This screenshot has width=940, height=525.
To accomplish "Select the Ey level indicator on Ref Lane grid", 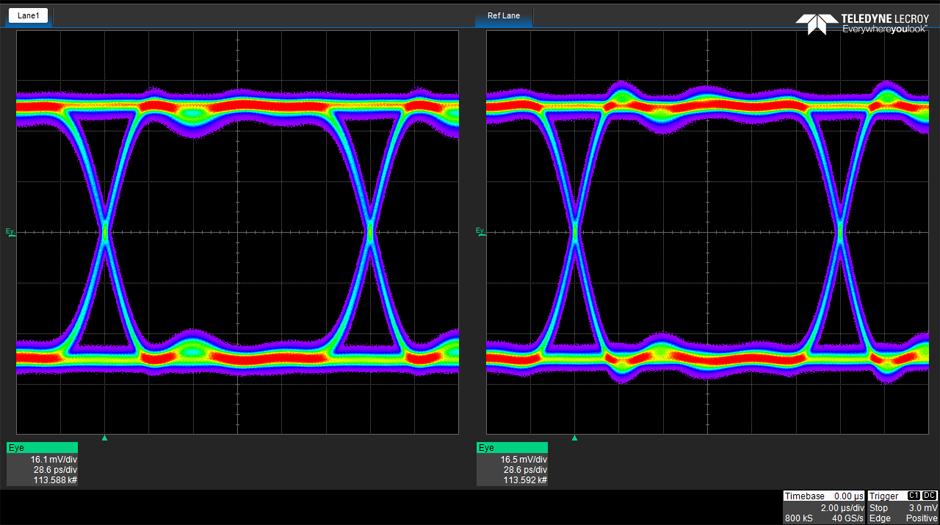I will [480, 232].
